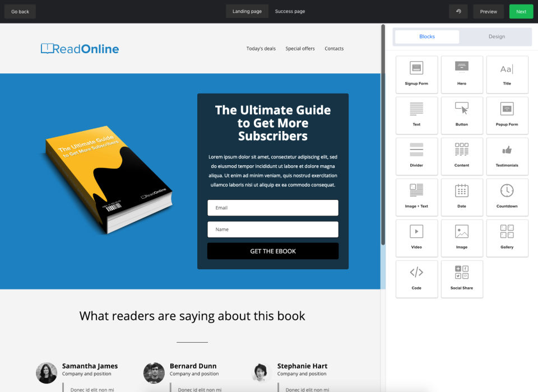Add a Testimonials block
The image size is (538, 392).
[x=507, y=156]
